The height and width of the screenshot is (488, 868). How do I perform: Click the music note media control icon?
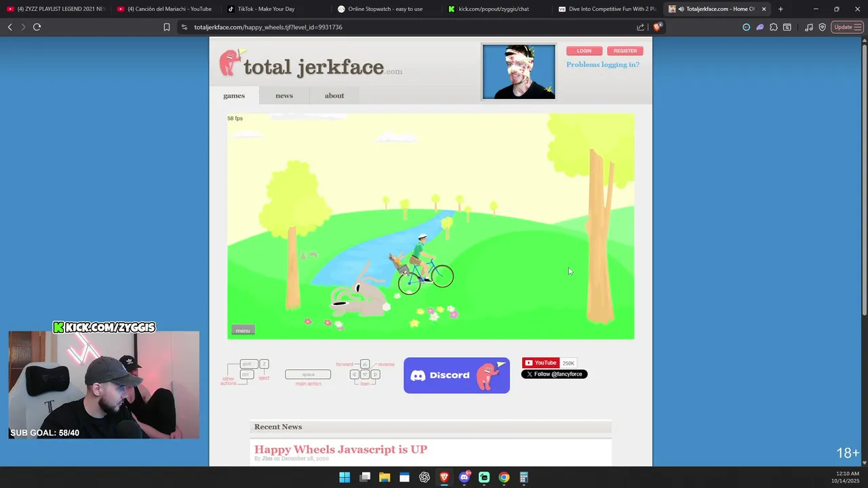[809, 27]
